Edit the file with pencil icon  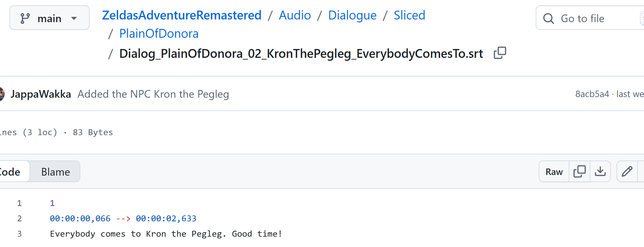click(627, 171)
